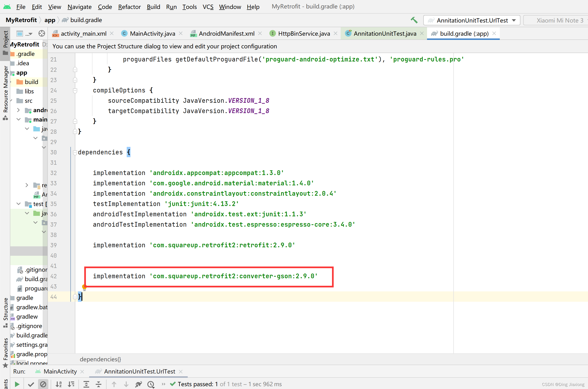Click the dependencies{} breadcrumb below editor
588x389 pixels.
(x=100, y=359)
